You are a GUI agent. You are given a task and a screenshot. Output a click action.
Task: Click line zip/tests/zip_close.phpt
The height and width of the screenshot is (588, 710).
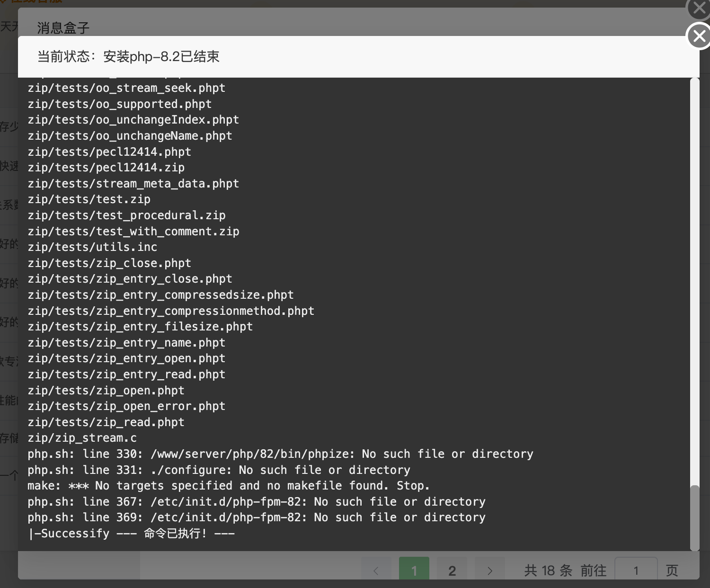[x=109, y=263]
